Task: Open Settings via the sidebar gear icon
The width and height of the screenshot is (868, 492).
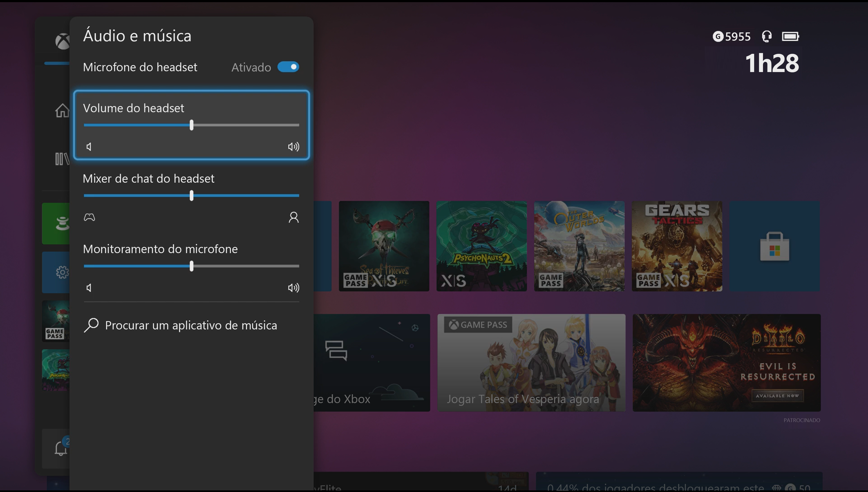Action: [x=62, y=272]
